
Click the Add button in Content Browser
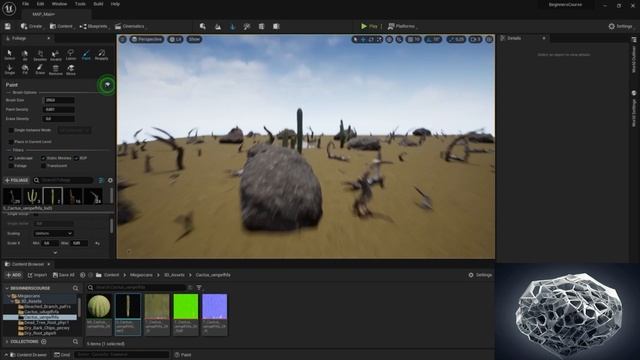13,275
